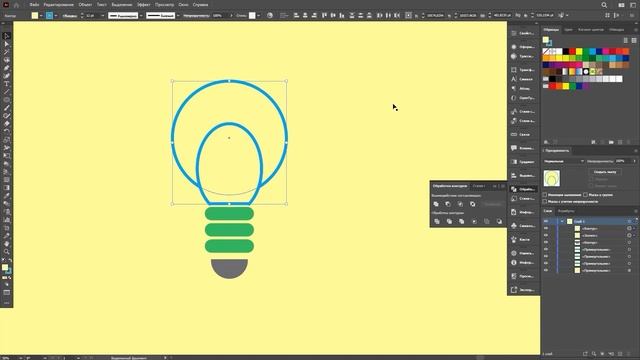Open the Transparency panel opacity arrow

click(x=634, y=161)
